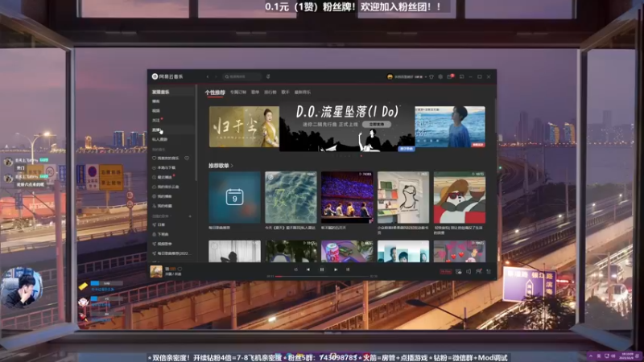Screen dimensions: 644x362
Task: Skip to previous track
Action: coord(308,269)
